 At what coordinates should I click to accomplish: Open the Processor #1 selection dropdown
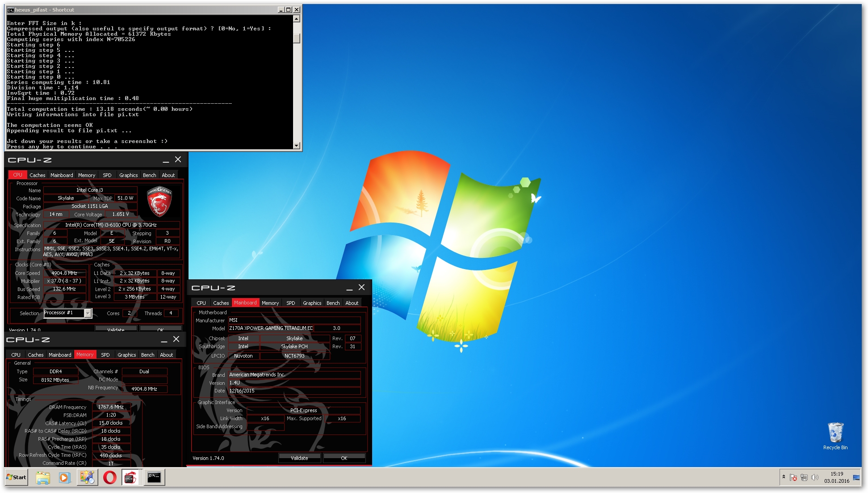(x=88, y=313)
